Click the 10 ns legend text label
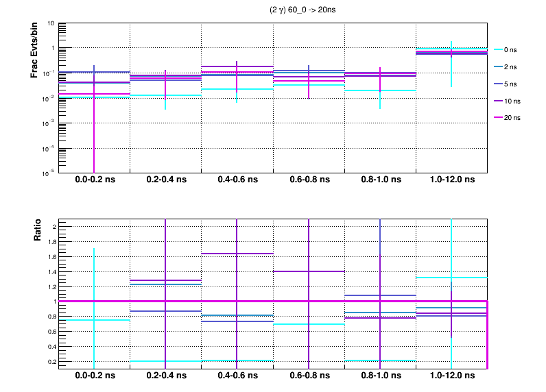The image size is (546, 392). pos(512,101)
